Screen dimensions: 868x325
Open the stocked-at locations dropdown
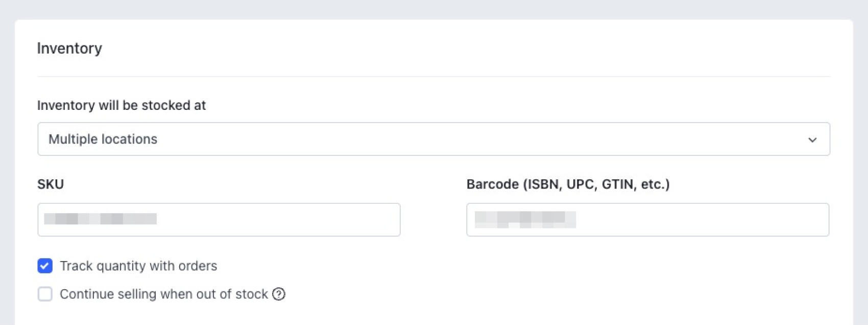pos(433,139)
